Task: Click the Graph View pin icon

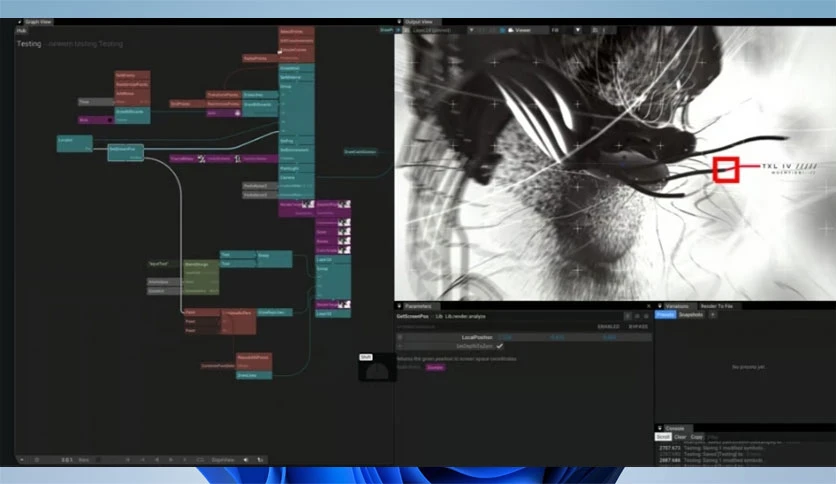Action: coord(19,22)
